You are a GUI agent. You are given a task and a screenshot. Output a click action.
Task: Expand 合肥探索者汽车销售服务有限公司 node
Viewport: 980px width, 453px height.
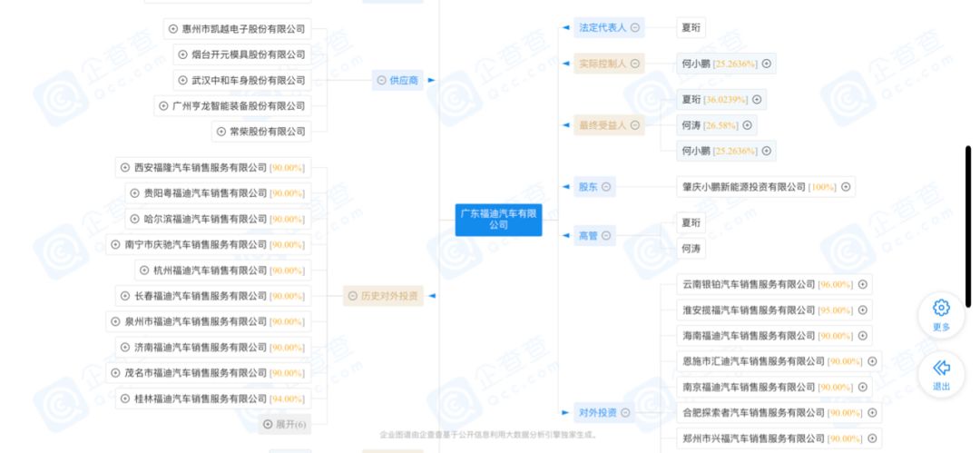tap(873, 412)
